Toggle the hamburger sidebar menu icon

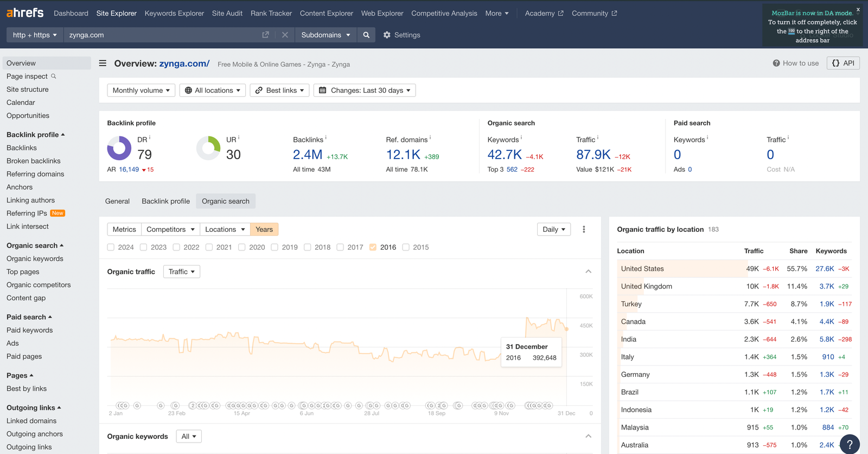(103, 64)
